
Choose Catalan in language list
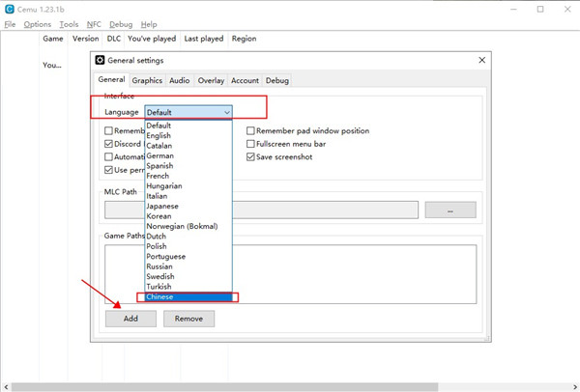[188, 146]
